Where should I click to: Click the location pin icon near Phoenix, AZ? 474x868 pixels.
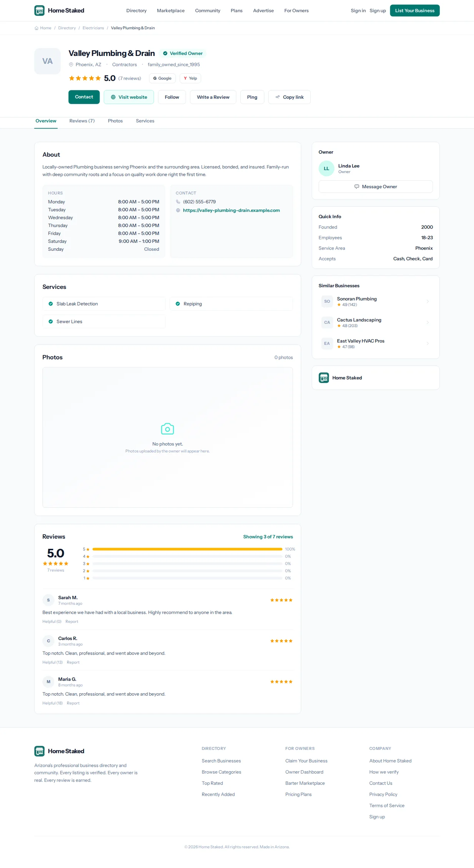tap(71, 64)
